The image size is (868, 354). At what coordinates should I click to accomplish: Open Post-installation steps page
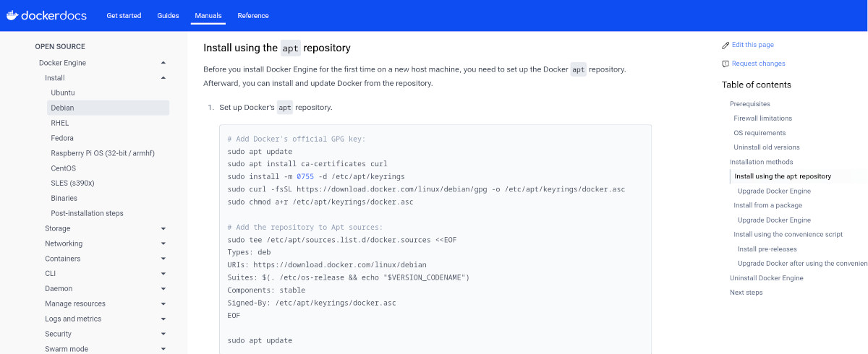pyautogui.click(x=87, y=213)
